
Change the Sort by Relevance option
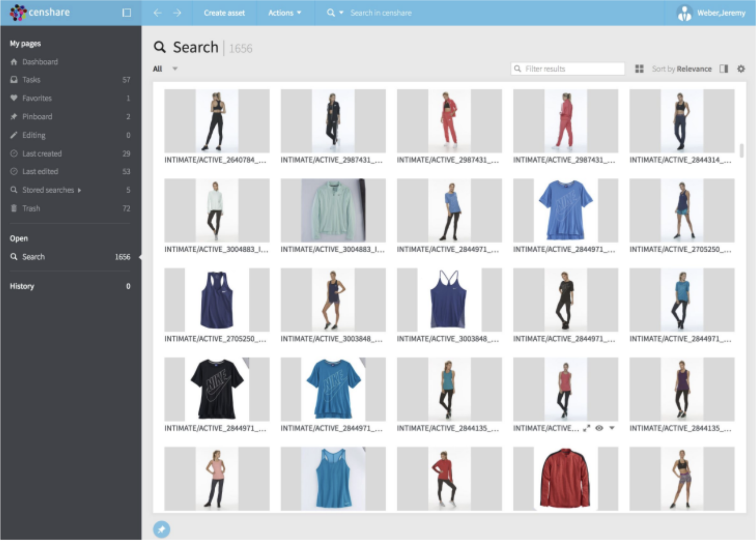pos(681,69)
